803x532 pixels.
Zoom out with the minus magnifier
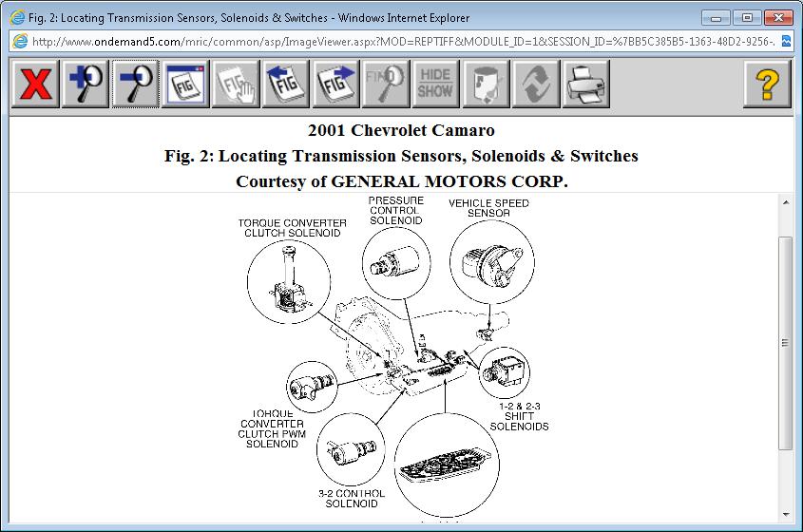point(134,85)
